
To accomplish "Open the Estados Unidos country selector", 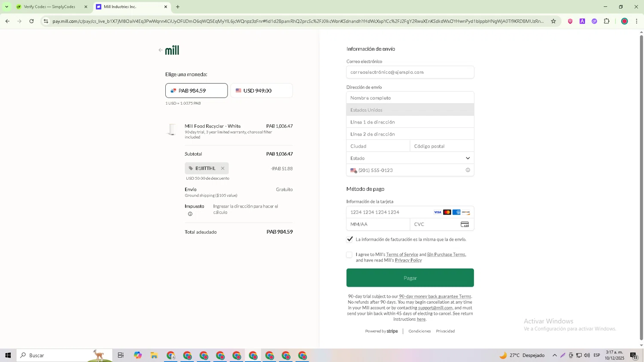I will [410, 110].
